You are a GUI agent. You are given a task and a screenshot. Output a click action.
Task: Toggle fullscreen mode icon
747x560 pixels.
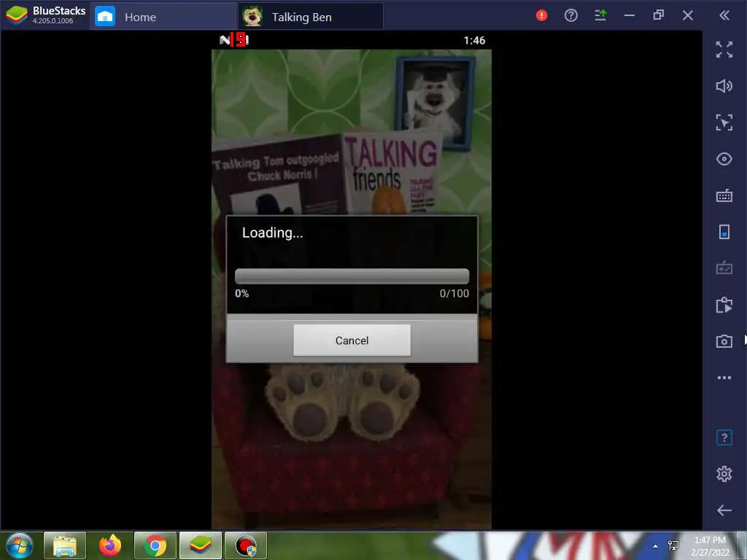click(x=724, y=50)
